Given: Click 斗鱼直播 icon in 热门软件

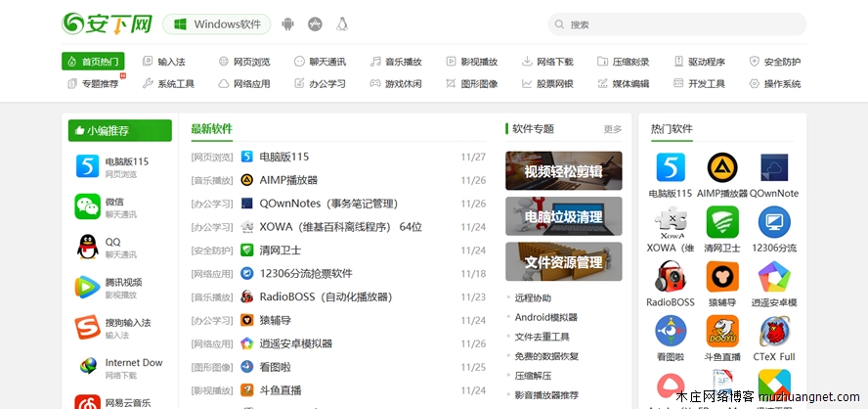Looking at the screenshot, I should coord(721,331).
